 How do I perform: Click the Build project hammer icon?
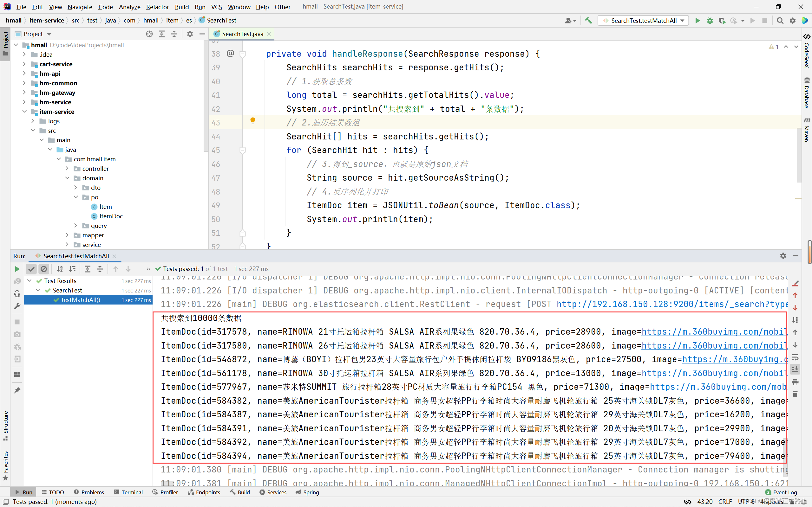click(x=588, y=21)
